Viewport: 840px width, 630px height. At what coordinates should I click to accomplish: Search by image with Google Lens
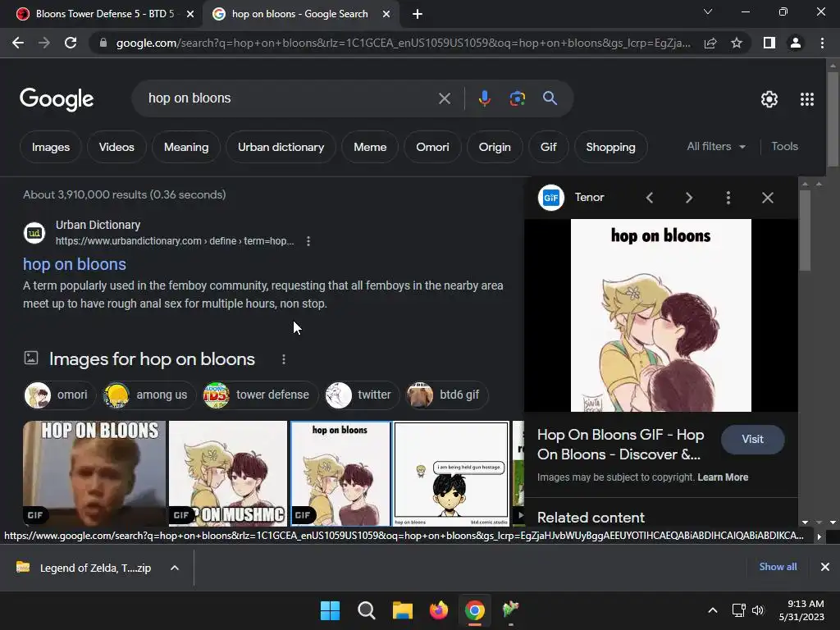(x=517, y=98)
